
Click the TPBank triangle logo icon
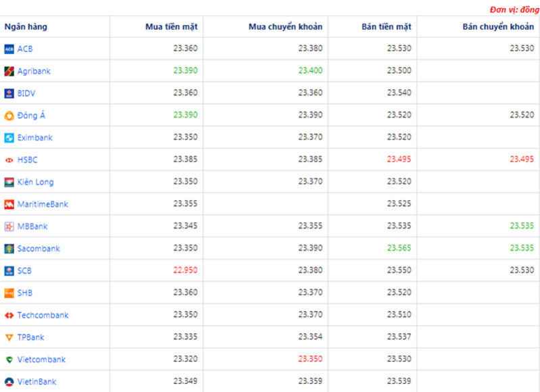(9, 337)
